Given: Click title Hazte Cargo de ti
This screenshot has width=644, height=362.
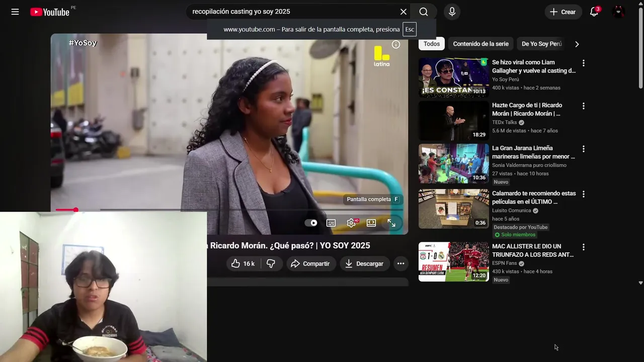Looking at the screenshot, I should point(527,109).
